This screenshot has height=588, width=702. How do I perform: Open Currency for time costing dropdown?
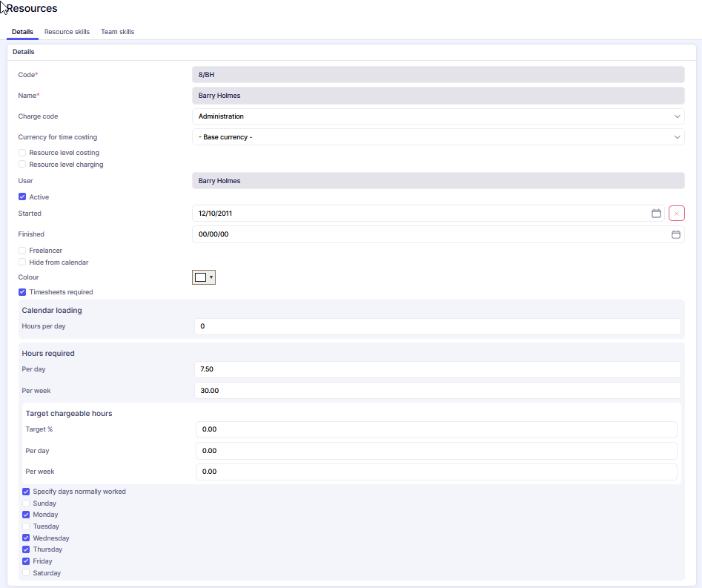tap(437, 137)
